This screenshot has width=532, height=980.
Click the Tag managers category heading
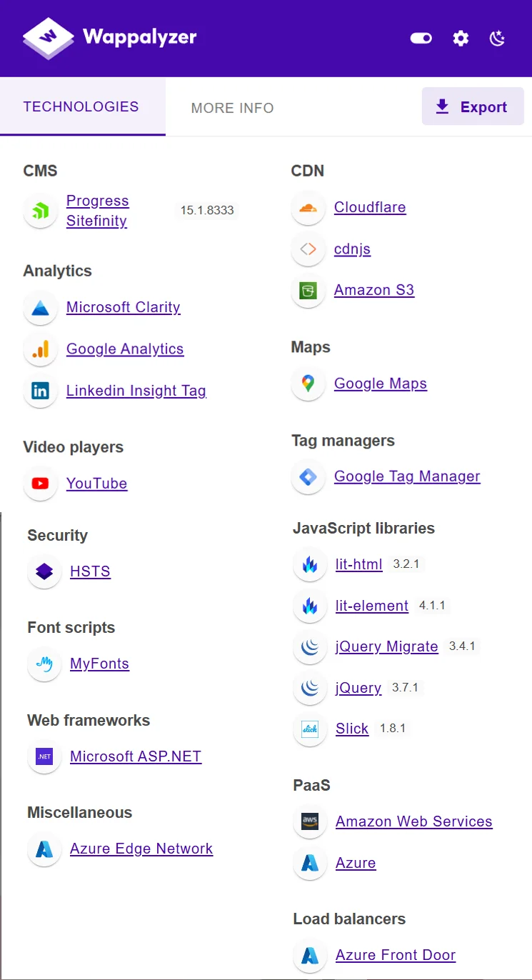pyautogui.click(x=343, y=441)
